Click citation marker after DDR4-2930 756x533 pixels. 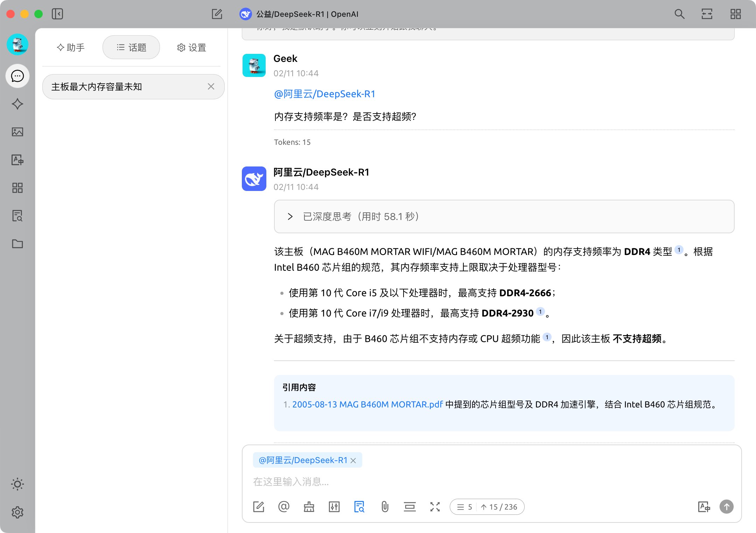click(540, 311)
